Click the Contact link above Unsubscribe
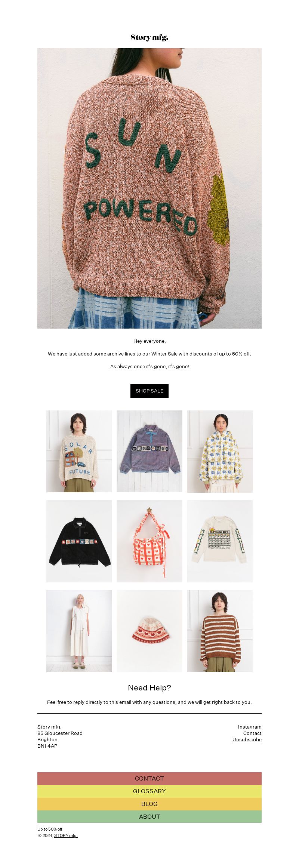 pyautogui.click(x=252, y=733)
